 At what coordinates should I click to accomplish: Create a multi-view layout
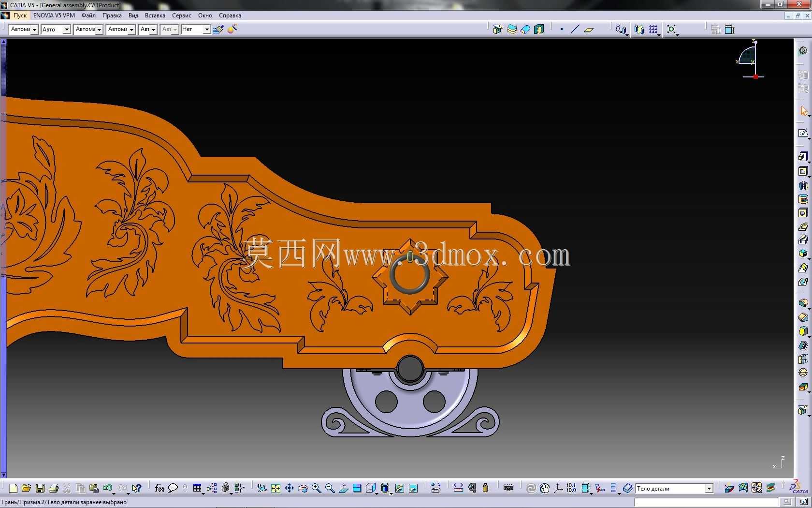coord(357,489)
